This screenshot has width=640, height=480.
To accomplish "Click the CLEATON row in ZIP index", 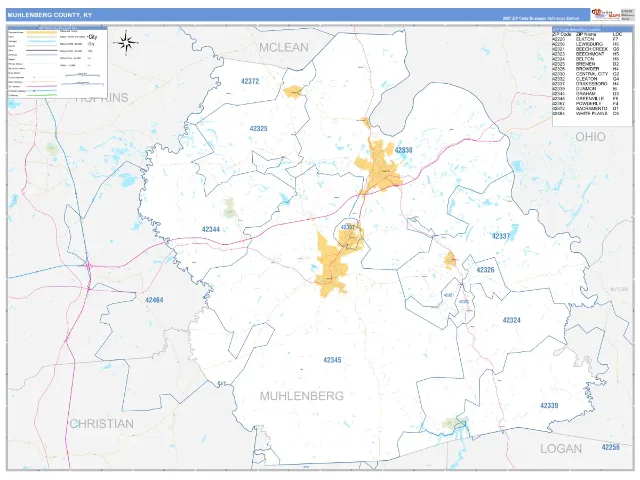I will tap(586, 79).
